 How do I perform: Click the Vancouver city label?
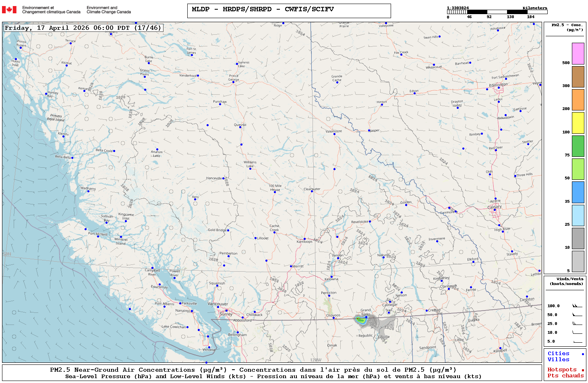point(218,304)
